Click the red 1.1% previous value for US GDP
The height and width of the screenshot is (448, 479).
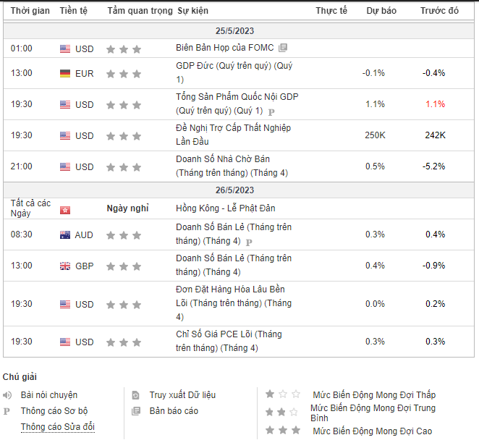tap(435, 104)
